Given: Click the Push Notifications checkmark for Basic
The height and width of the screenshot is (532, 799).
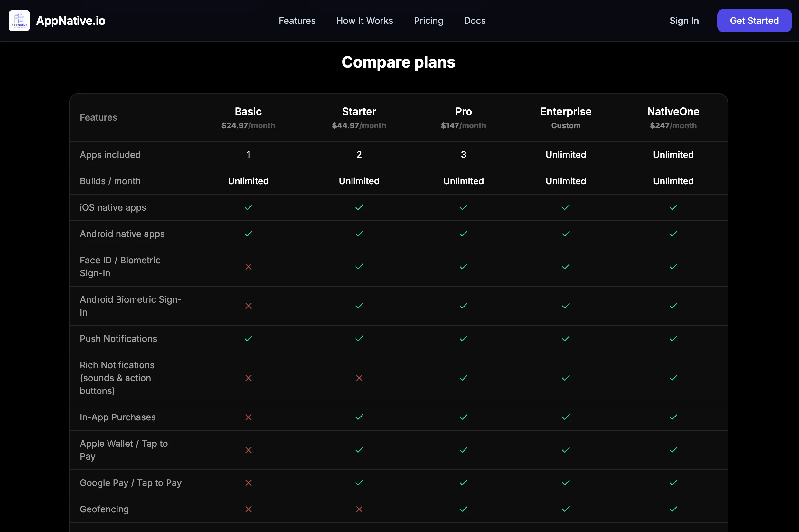Looking at the screenshot, I should pyautogui.click(x=248, y=339).
